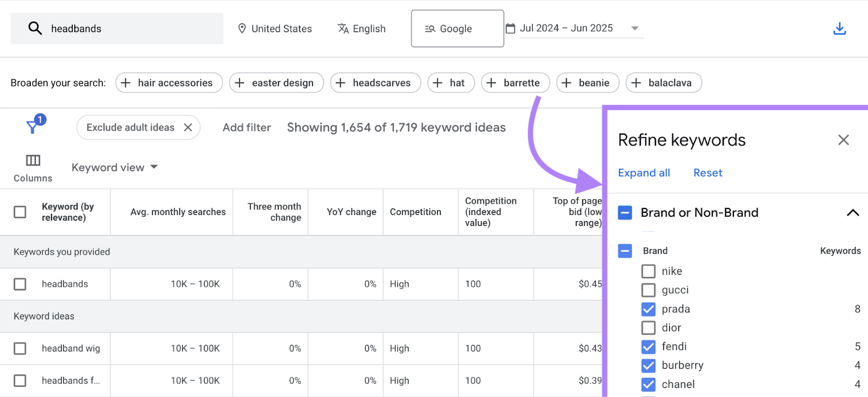Close the Refine keywords panel

[843, 140]
